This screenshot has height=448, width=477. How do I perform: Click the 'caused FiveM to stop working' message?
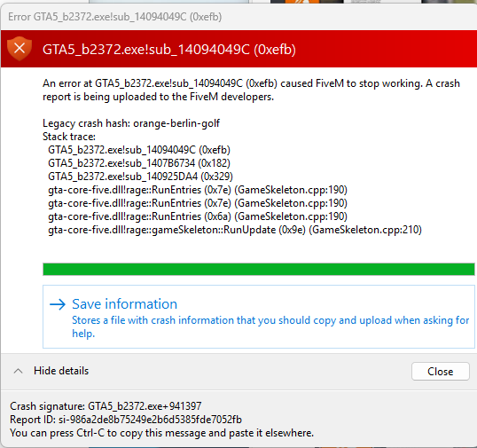coord(251,90)
